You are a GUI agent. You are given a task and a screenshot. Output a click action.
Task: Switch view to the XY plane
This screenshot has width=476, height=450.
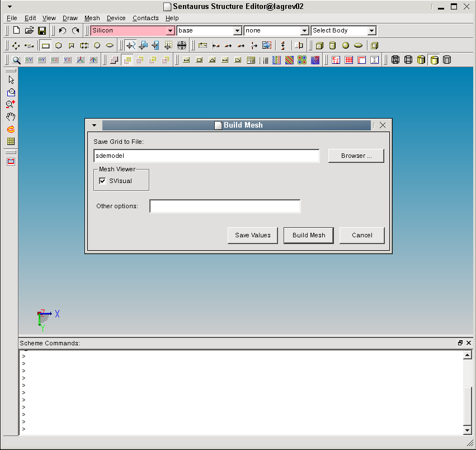(x=29, y=60)
